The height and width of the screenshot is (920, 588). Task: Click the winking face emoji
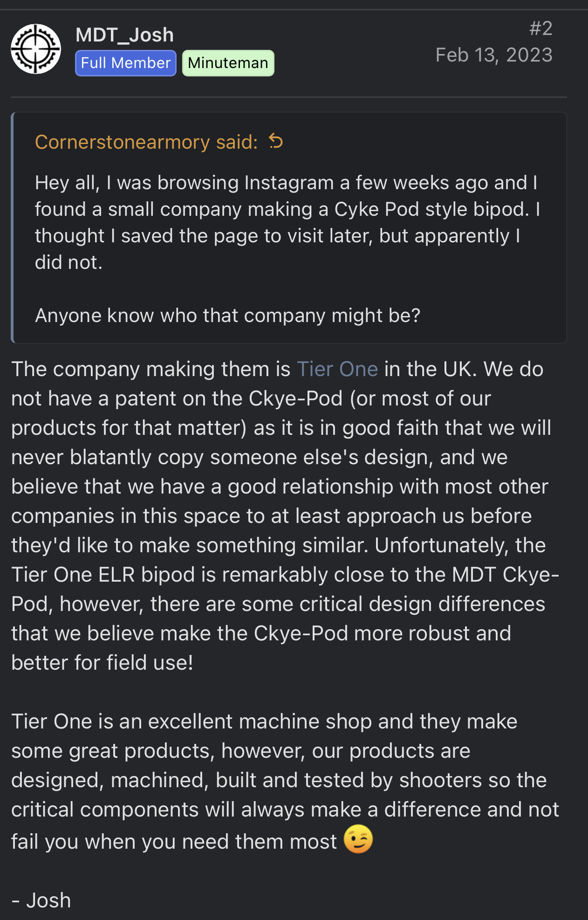coord(358,839)
